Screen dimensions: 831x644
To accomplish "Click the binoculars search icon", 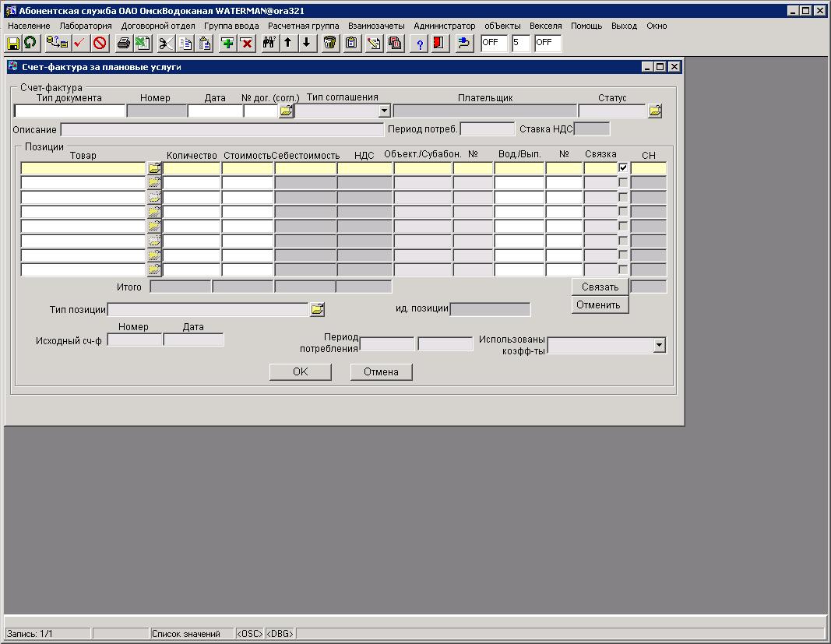I will (269, 43).
